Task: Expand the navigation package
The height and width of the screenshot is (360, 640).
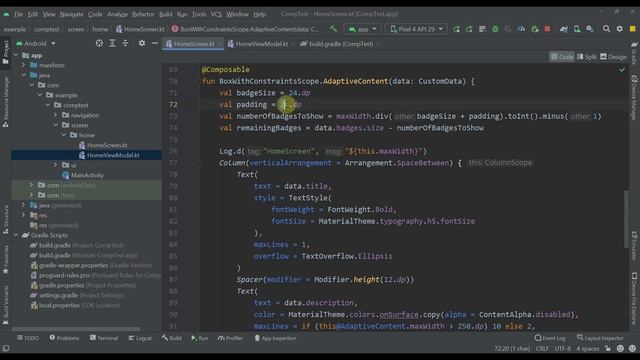Action: pyautogui.click(x=56, y=115)
